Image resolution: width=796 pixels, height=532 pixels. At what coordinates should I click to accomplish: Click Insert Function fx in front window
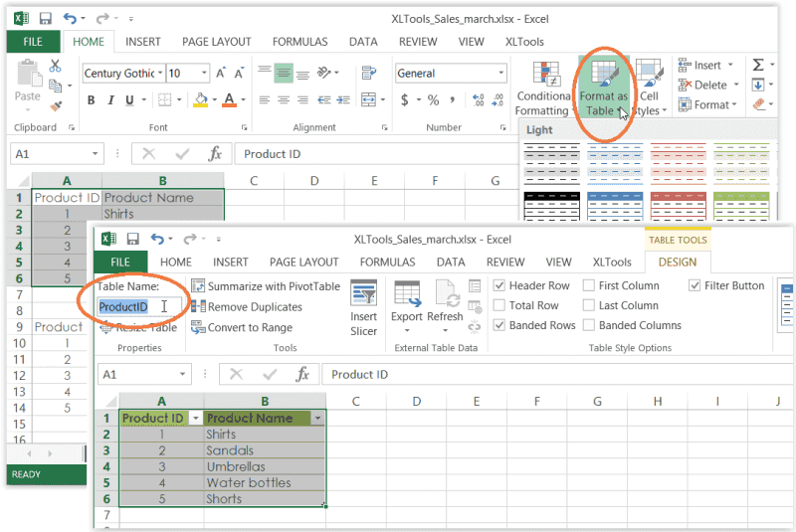click(x=302, y=374)
